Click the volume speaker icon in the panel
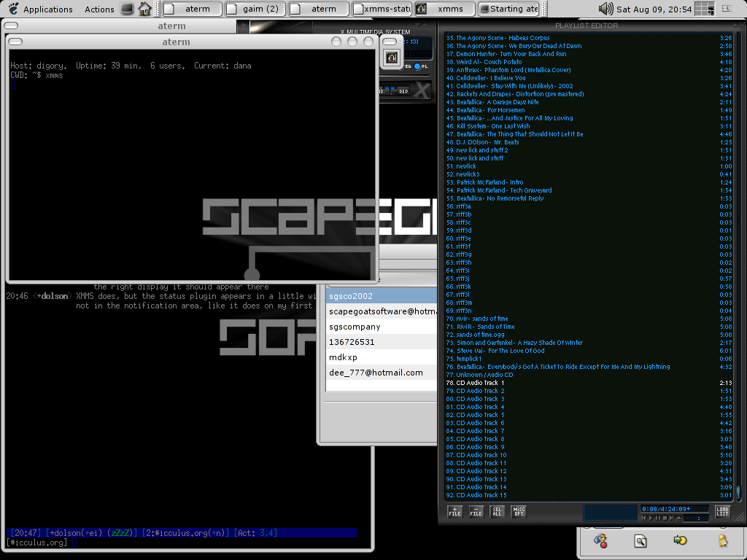This screenshot has width=747, height=560. click(605, 9)
